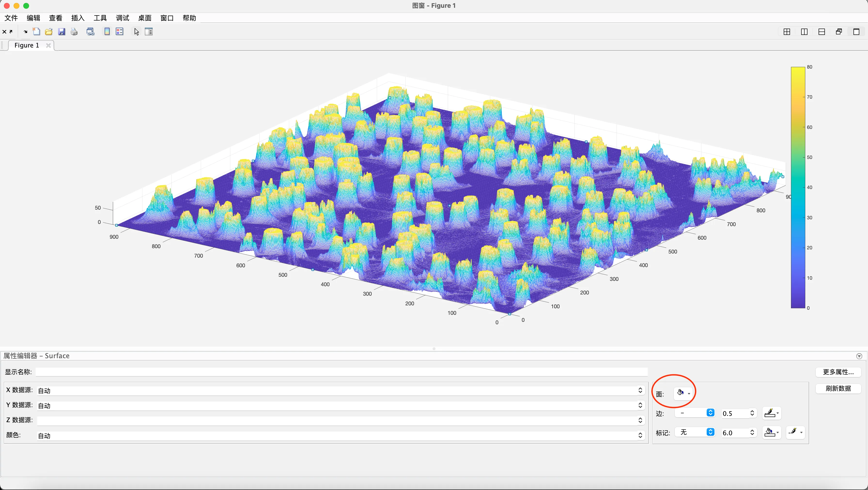868x490 pixels.
Task: Select the floating windows layout icon
Action: click(839, 32)
